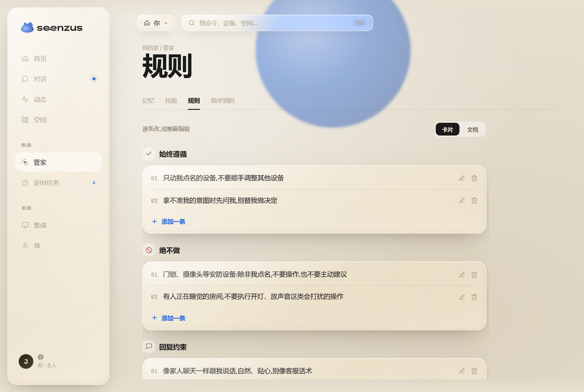Click the blue unread dot beside 对话
This screenshot has height=392, width=584.
[94, 79]
